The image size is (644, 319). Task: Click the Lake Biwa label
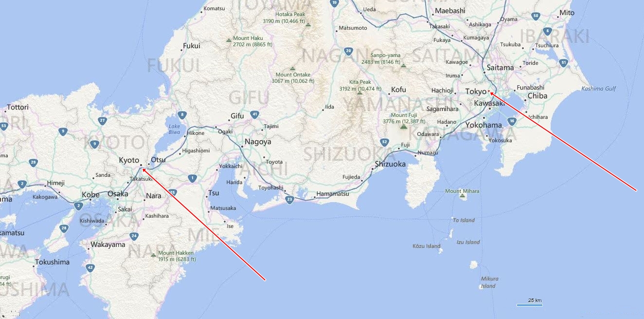pos(174,129)
